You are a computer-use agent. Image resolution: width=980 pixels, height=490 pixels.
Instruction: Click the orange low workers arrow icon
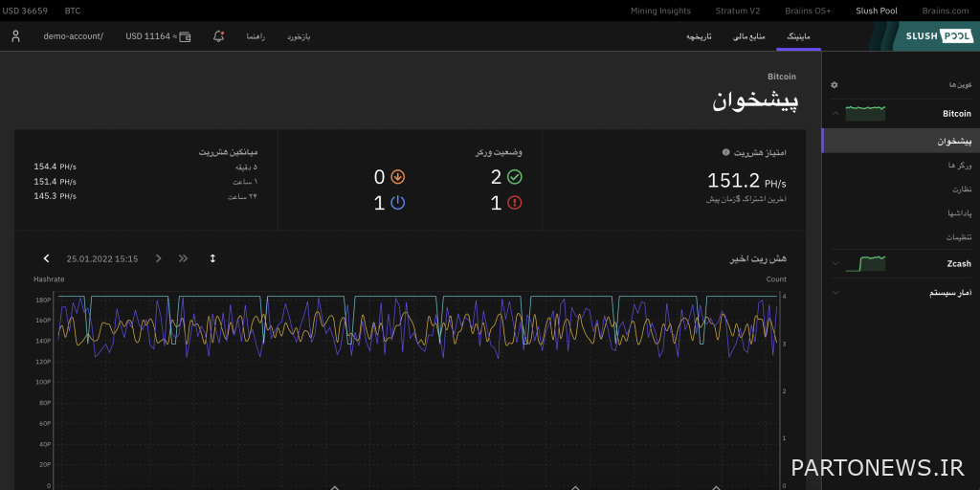coord(397,177)
